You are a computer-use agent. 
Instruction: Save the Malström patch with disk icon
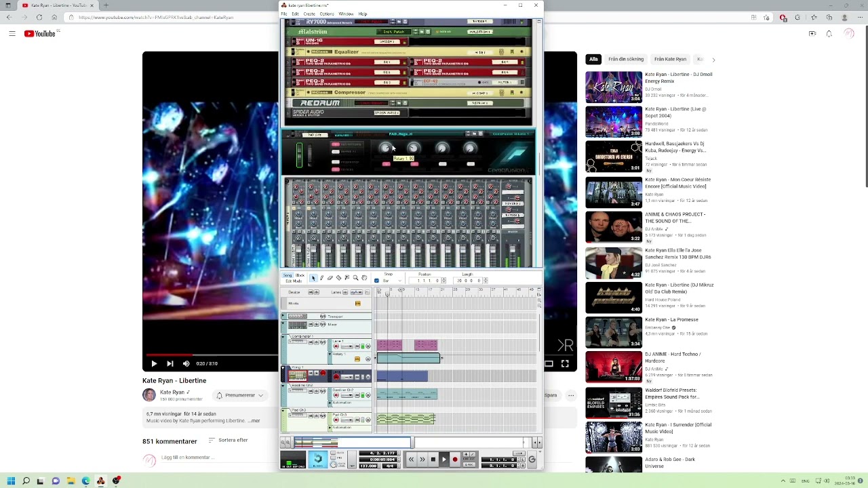tap(428, 32)
